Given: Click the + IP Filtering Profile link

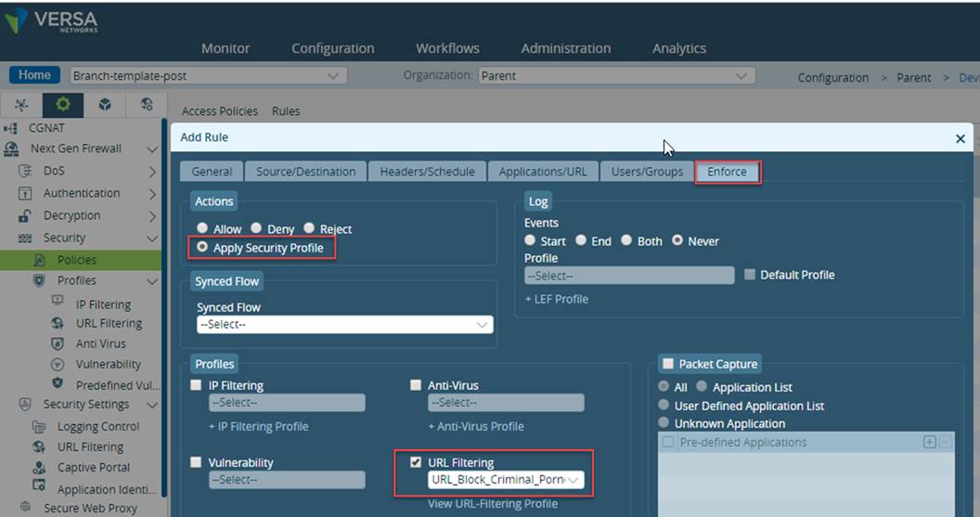Looking at the screenshot, I should point(258,426).
